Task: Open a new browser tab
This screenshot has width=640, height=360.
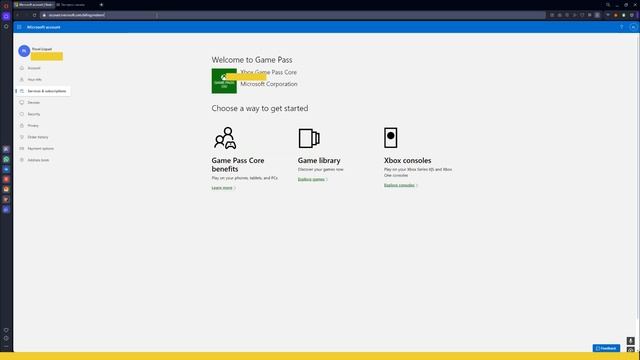Action: click(101, 5)
